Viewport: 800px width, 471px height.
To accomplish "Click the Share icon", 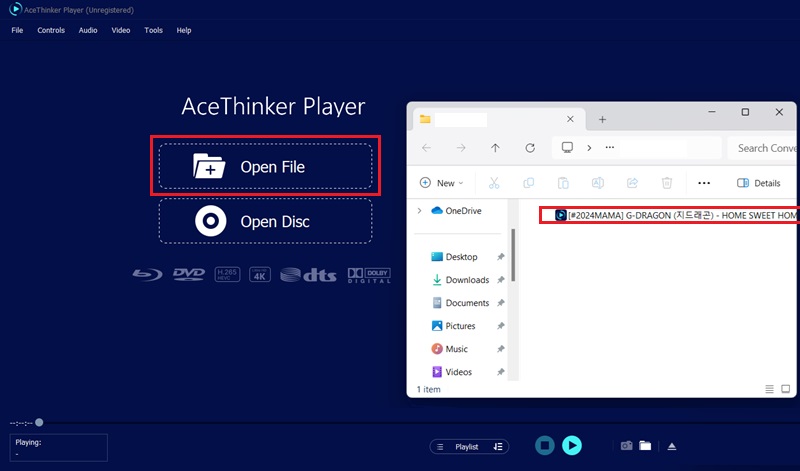I will point(632,183).
